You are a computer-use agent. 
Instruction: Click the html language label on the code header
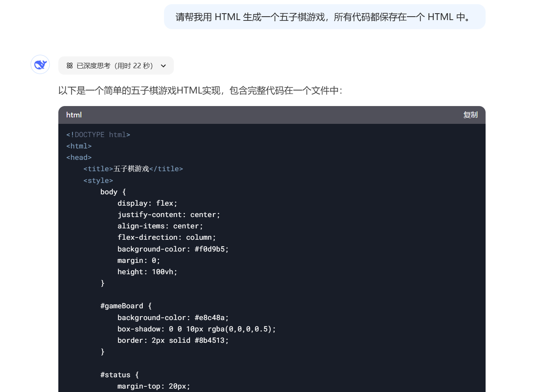(74, 115)
